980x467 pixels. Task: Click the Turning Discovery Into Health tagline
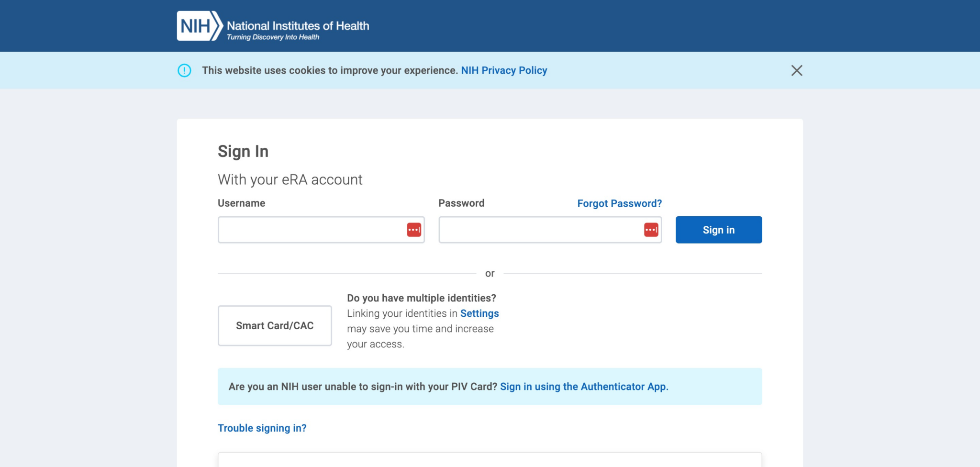(x=273, y=37)
